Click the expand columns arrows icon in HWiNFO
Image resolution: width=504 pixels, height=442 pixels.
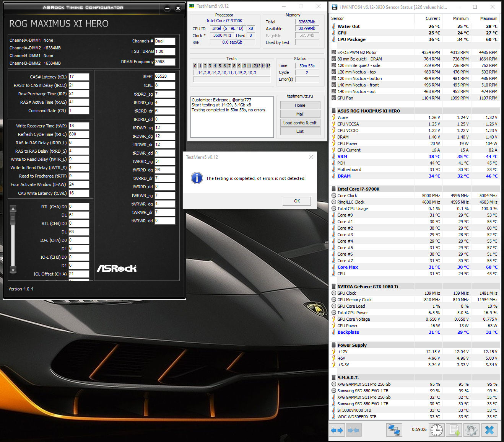(337, 430)
